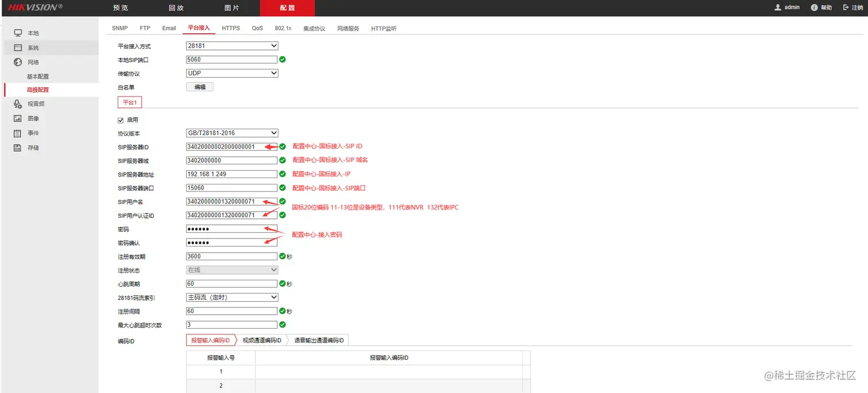Open help via the info icon
Image resolution: width=868 pixels, height=393 pixels.
click(x=814, y=7)
